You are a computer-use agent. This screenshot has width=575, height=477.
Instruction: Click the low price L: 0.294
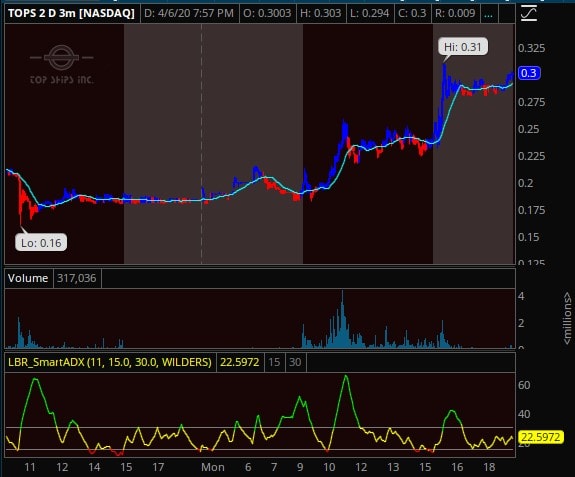(x=369, y=14)
